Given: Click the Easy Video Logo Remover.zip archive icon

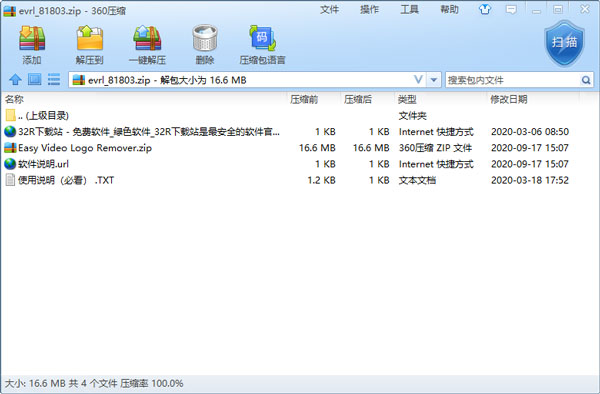Looking at the screenshot, I should [10, 148].
